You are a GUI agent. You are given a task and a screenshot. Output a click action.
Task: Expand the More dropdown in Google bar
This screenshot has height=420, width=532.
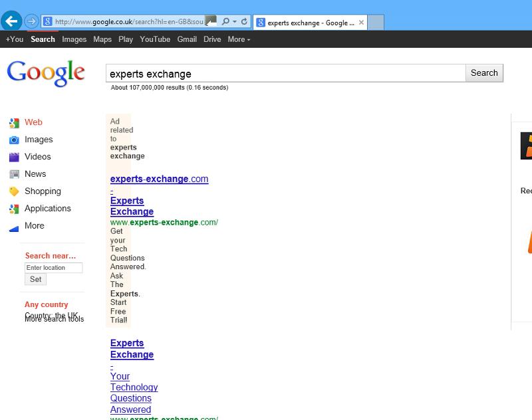click(239, 39)
